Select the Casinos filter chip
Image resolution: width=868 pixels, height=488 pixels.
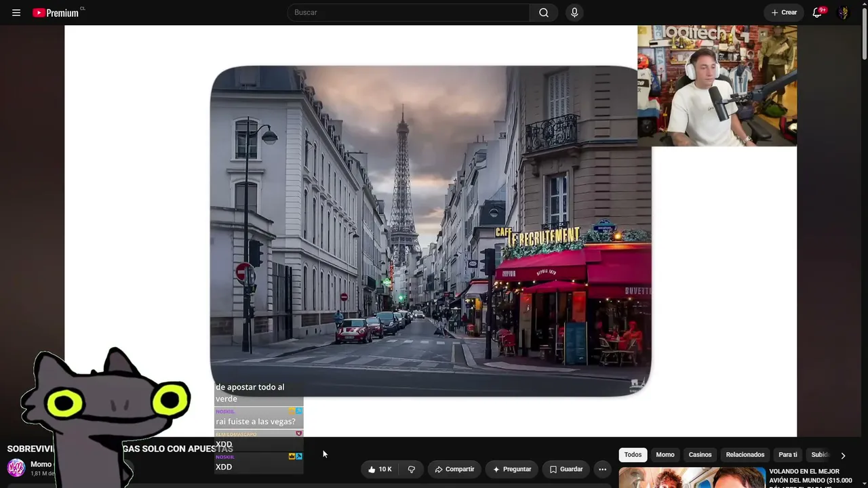701,455
